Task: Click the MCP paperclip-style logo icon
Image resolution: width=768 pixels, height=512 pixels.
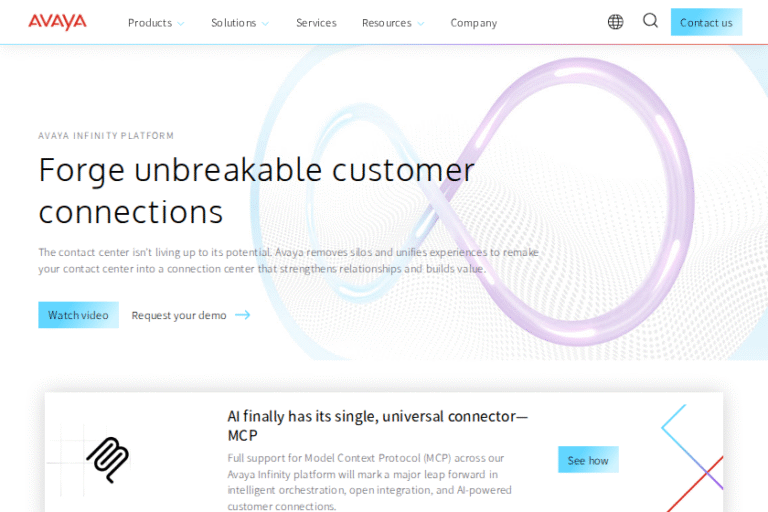Action: [107, 459]
